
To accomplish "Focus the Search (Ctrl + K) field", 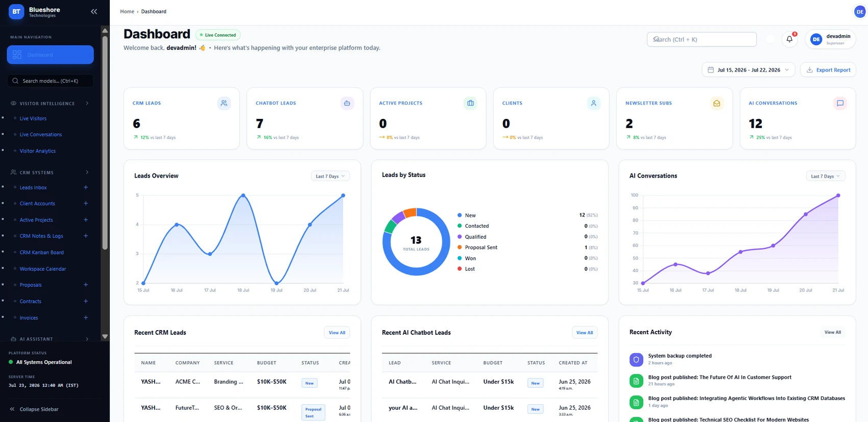I will (702, 39).
